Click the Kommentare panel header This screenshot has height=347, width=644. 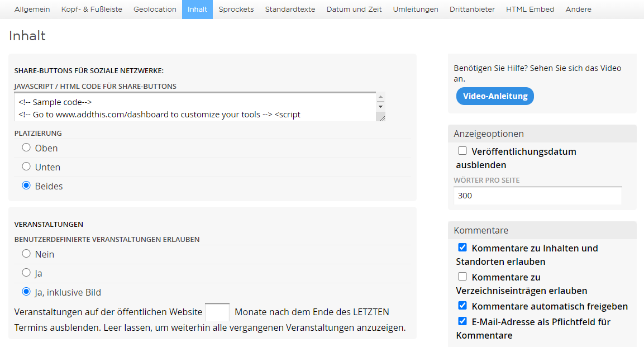[x=542, y=230]
